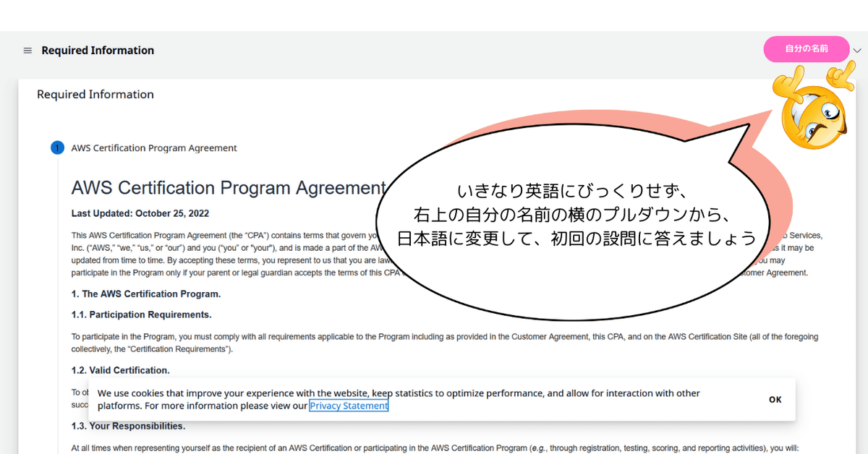Click the heading 1.2. Valid Certification.

click(120, 370)
